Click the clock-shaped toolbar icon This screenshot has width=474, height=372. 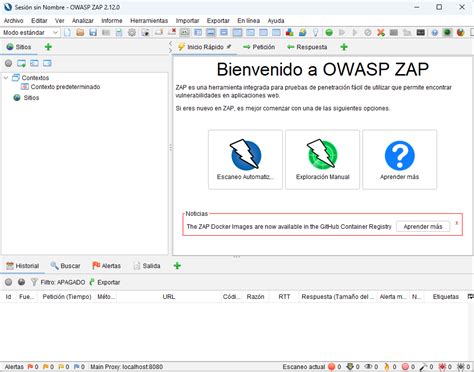[368, 32]
